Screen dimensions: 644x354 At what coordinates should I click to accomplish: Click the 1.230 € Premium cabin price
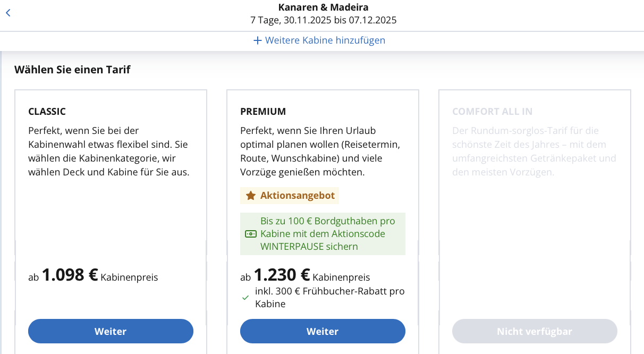click(282, 275)
